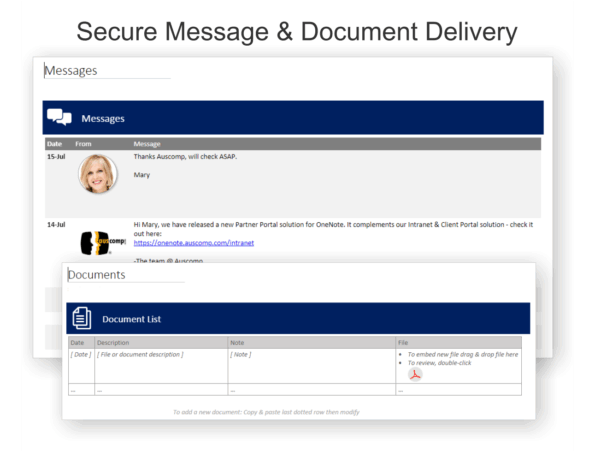This screenshot has width=595, height=462.
Task: Click the Messages page title field
Action: (107, 71)
